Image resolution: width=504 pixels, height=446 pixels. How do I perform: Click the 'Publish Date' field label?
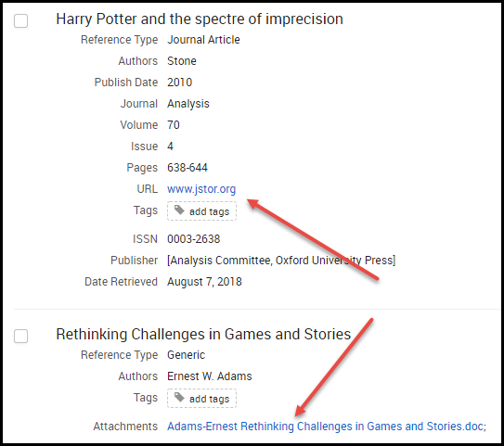coord(126,83)
